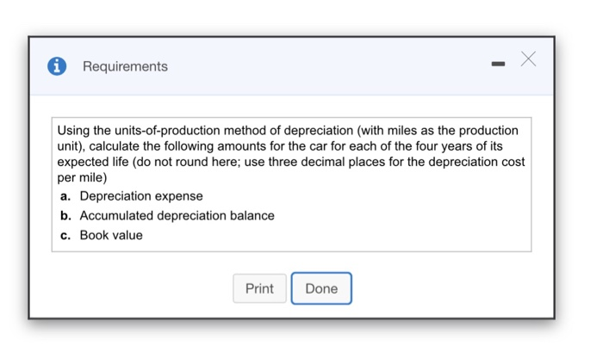Screen dimensions: 603x364
Task: Click the bold letter c. marker
Action: coord(65,235)
